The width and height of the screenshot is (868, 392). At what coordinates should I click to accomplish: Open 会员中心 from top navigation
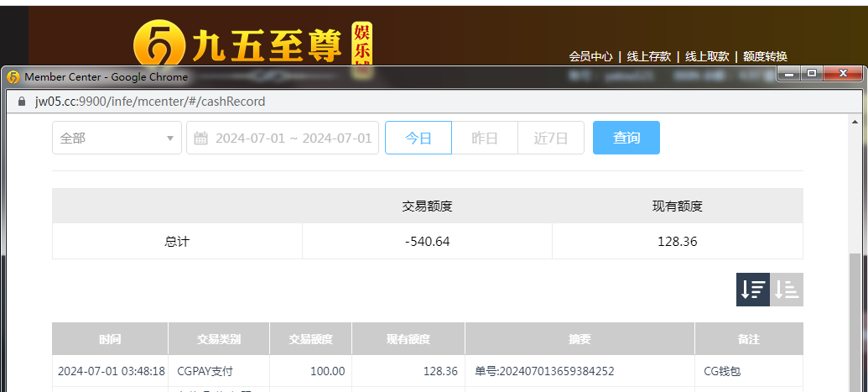tap(590, 56)
